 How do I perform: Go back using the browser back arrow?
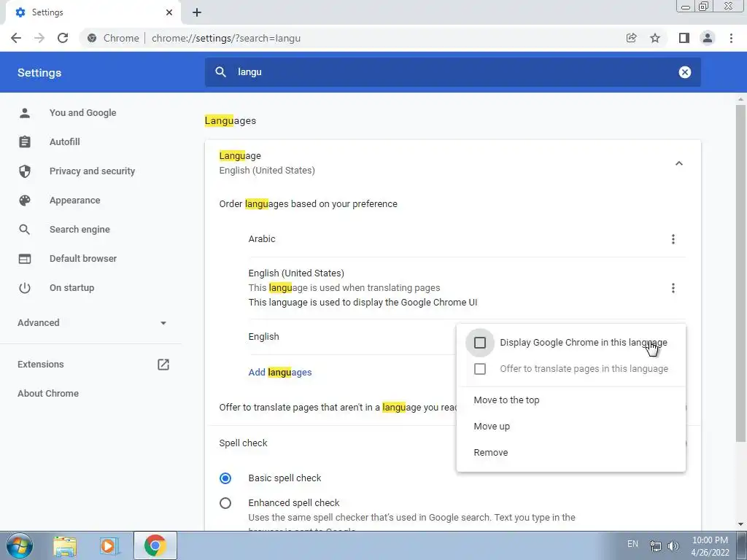click(16, 38)
